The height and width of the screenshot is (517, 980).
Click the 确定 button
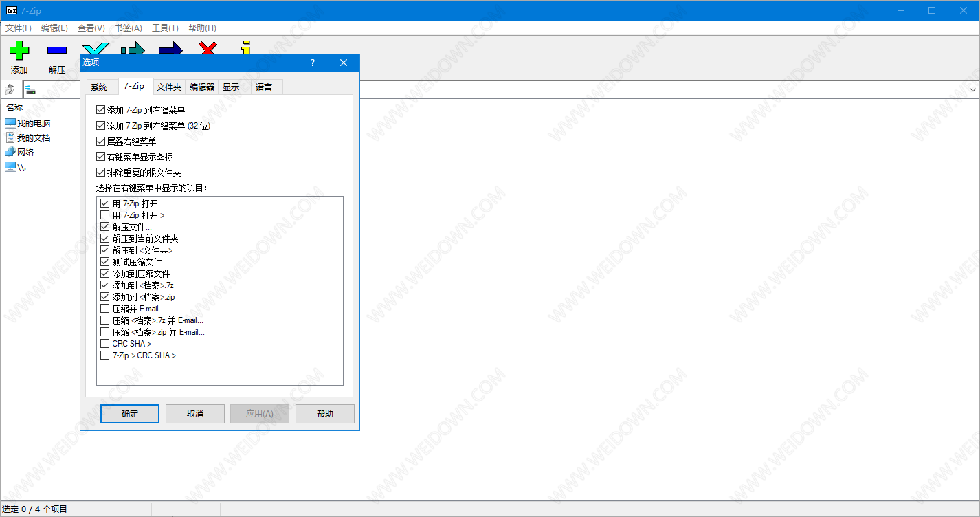pos(130,414)
